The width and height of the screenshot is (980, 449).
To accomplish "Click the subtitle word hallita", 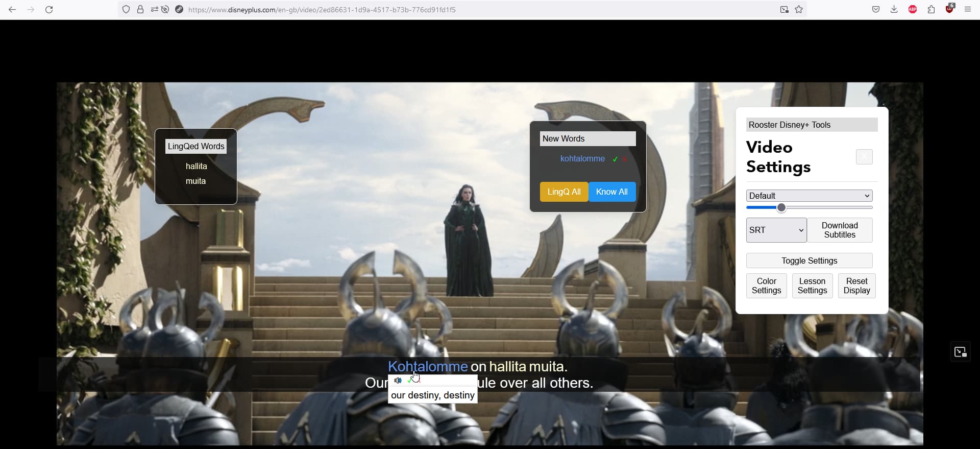I will (x=507, y=367).
